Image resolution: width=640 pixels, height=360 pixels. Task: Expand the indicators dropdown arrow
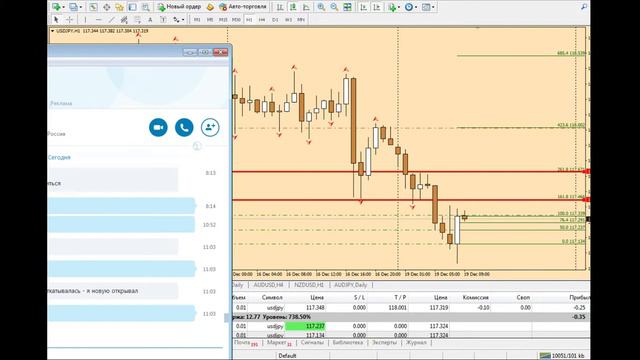(399, 7)
